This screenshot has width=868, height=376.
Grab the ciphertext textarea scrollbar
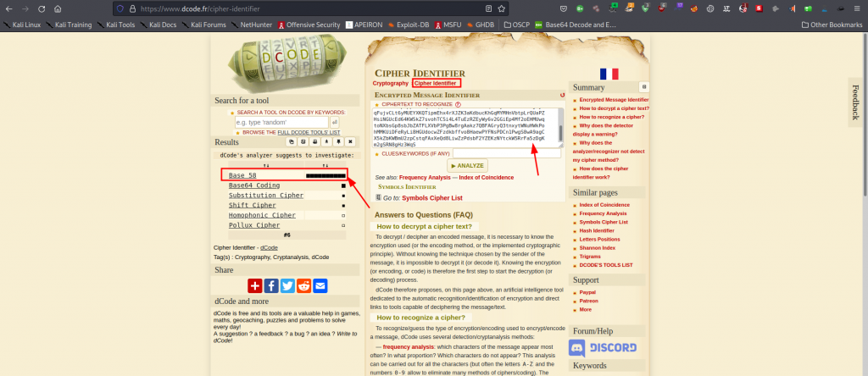pos(561,133)
